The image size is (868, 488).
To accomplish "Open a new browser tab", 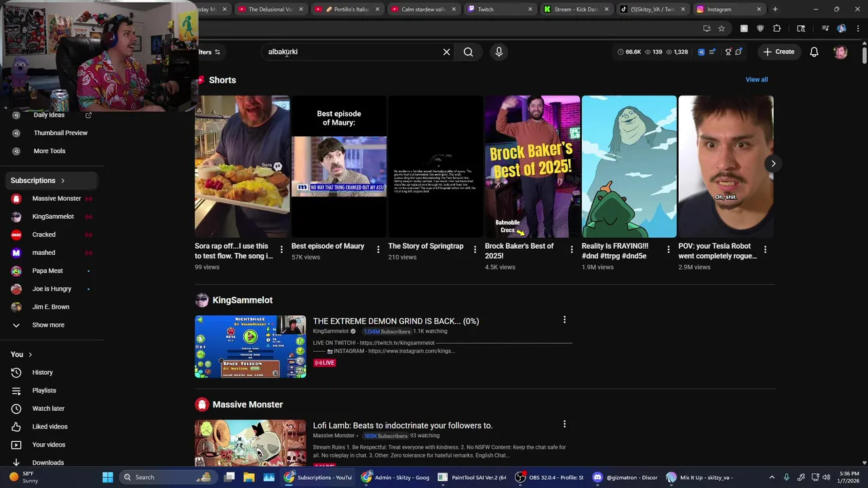I will (x=775, y=9).
